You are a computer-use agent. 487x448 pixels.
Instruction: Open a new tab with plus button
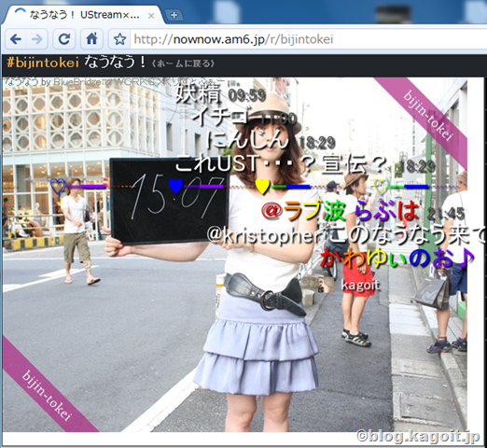coord(174,15)
